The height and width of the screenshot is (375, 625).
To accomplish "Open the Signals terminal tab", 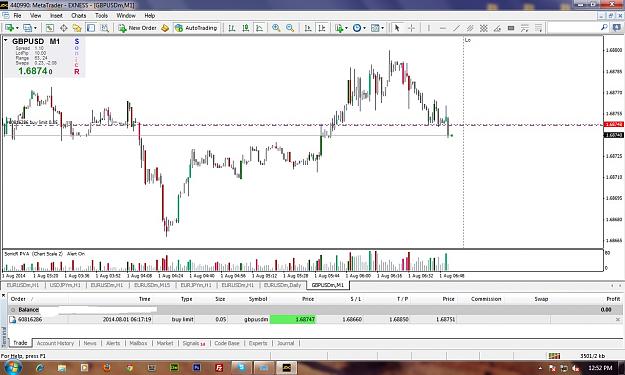I will click(193, 343).
